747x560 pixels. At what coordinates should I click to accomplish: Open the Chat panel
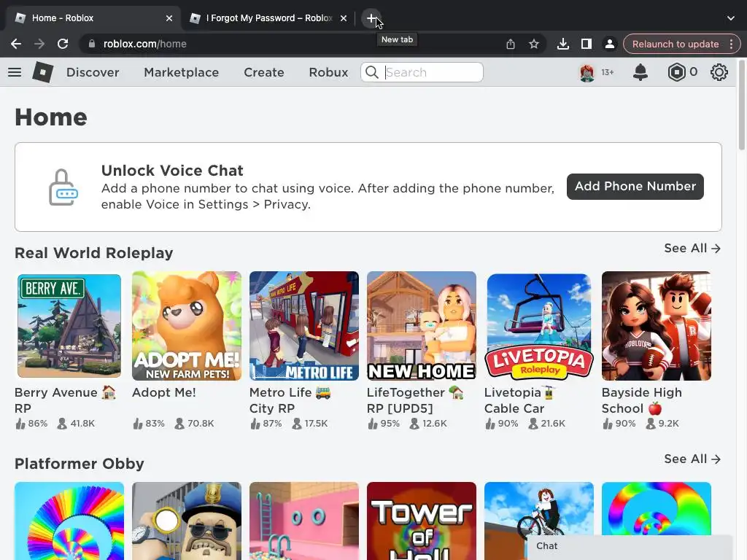click(629, 547)
